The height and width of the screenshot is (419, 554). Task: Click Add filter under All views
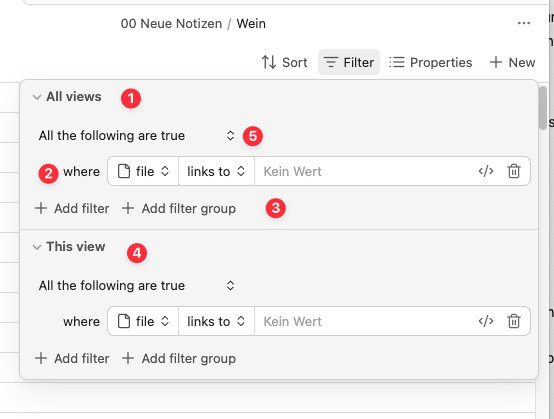(72, 208)
